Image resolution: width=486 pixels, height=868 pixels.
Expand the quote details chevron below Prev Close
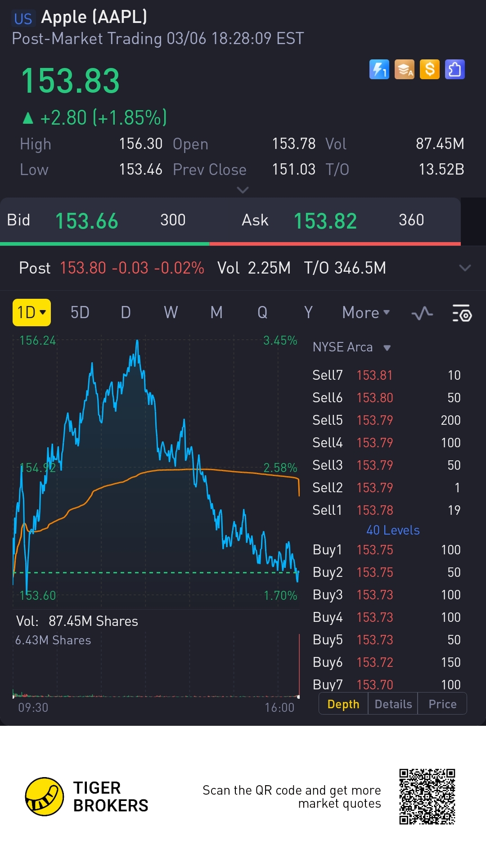tap(243, 190)
